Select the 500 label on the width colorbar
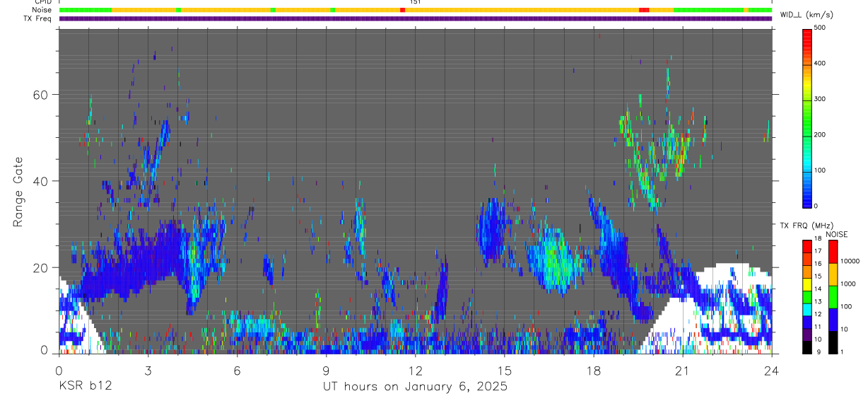Screen dimensions: 868x401 (820, 28)
